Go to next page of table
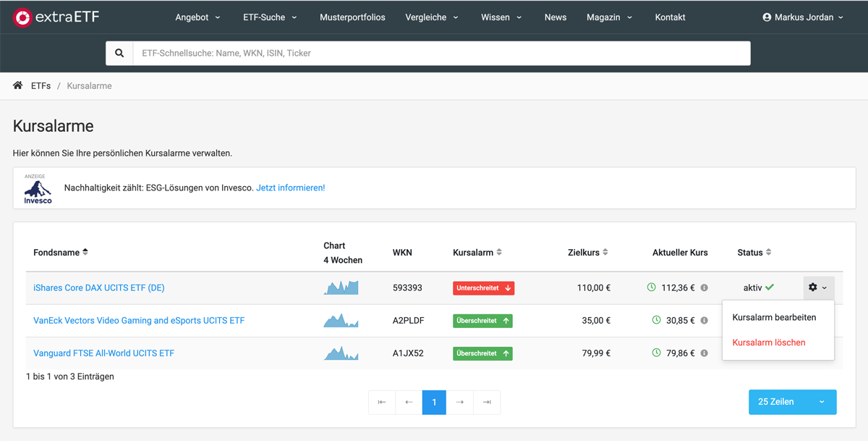Screen dimensions: 868x441 tap(460, 402)
